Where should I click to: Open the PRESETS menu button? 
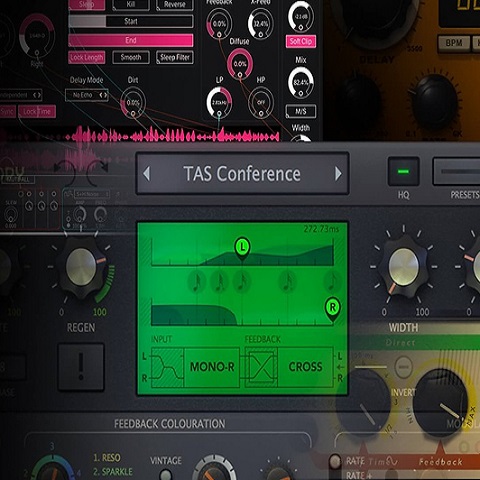click(457, 171)
